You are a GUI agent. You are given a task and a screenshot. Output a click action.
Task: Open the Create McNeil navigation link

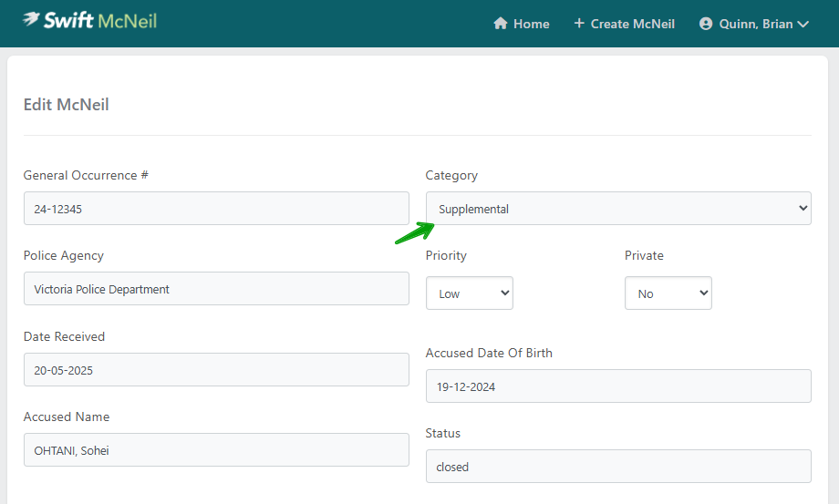(625, 24)
